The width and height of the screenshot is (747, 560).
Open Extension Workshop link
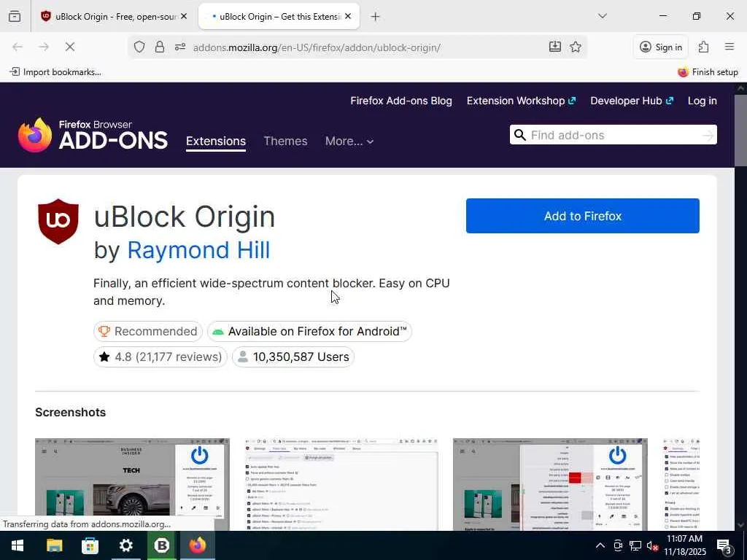coord(521,101)
